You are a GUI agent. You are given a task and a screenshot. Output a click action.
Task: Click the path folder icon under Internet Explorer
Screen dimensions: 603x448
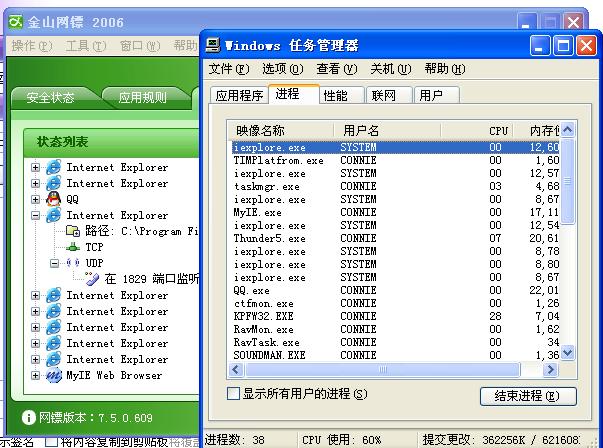coord(73,231)
